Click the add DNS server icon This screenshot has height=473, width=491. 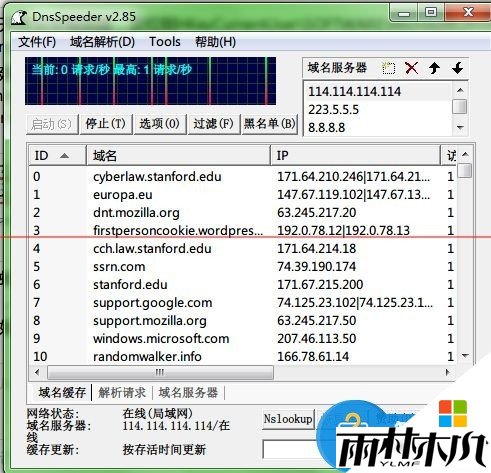tap(389, 68)
